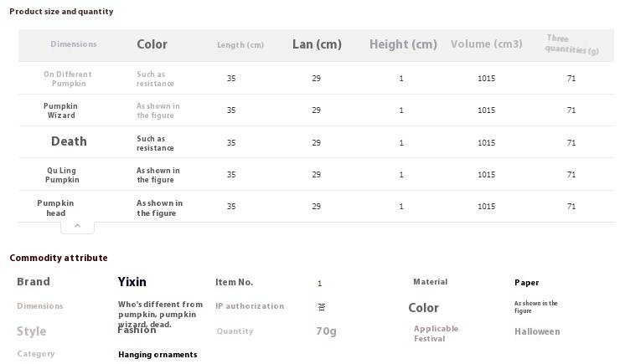Select the 70g quantity value
625x364 pixels.
click(326, 331)
